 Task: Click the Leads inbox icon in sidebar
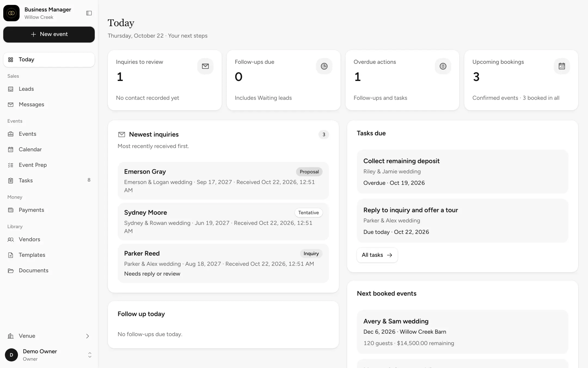(11, 89)
